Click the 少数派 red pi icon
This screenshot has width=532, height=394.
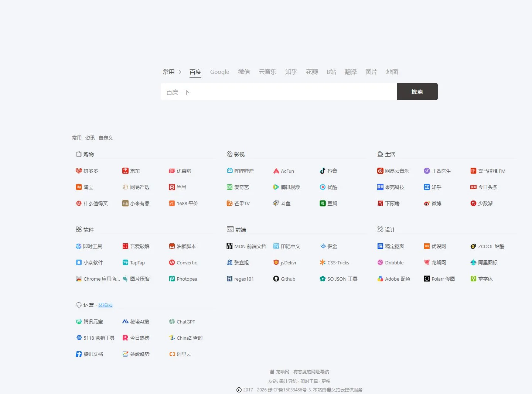[x=473, y=203]
